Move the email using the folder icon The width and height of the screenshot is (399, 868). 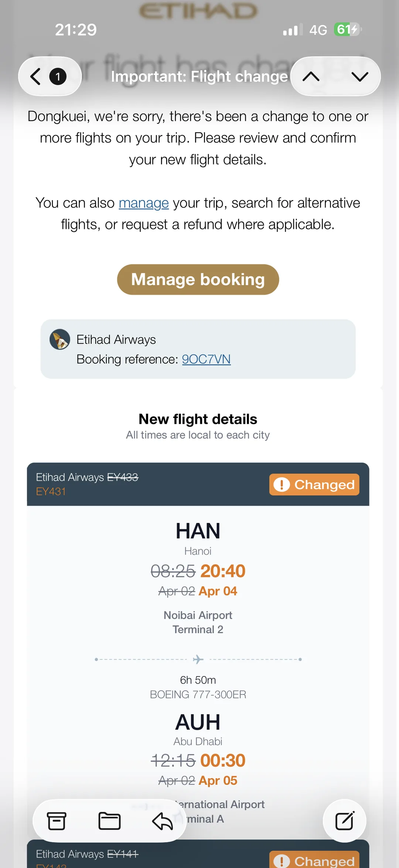click(109, 821)
